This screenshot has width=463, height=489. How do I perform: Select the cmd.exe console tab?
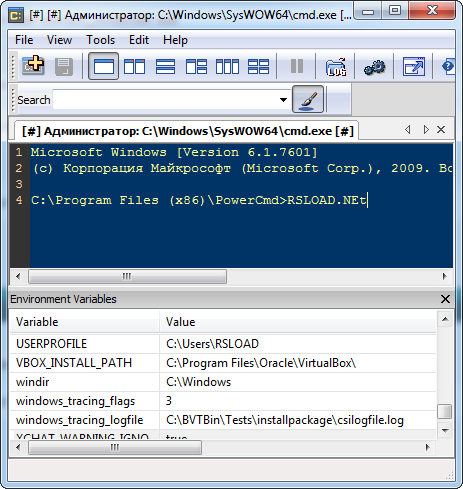187,131
